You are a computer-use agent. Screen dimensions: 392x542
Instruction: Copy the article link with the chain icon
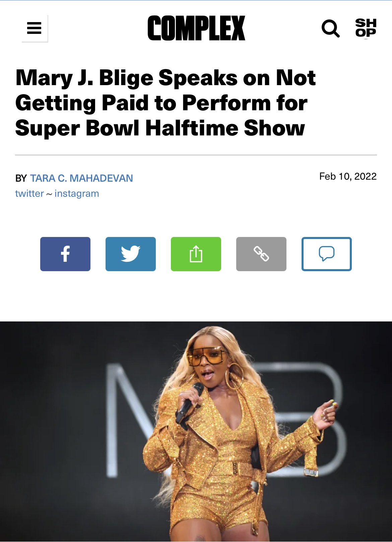point(261,254)
